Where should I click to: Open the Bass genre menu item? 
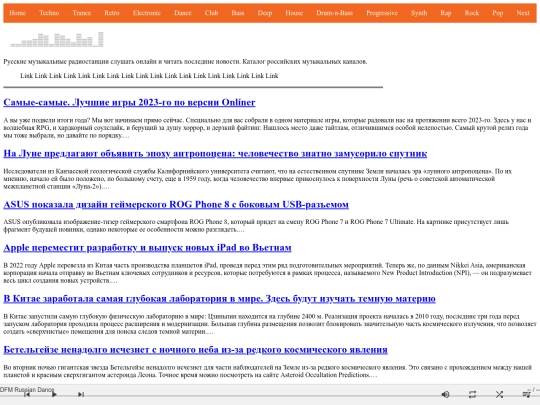coord(238,13)
